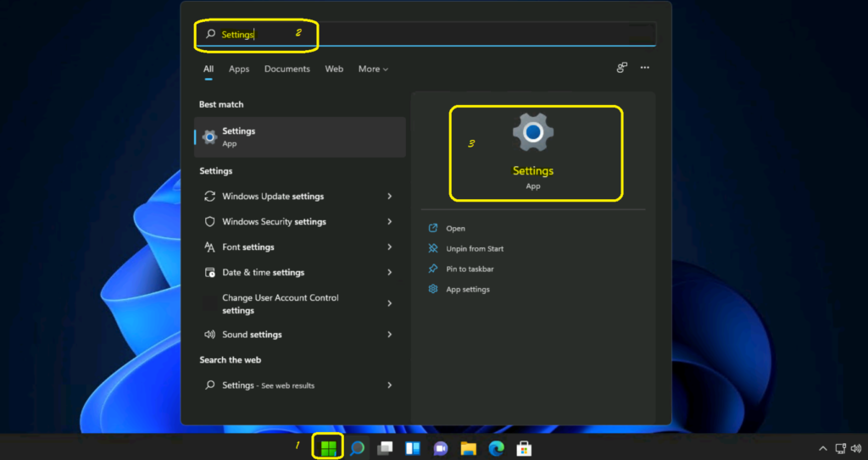Select Windows Security settings result
Screen dimensions: 868x460
[300, 222]
